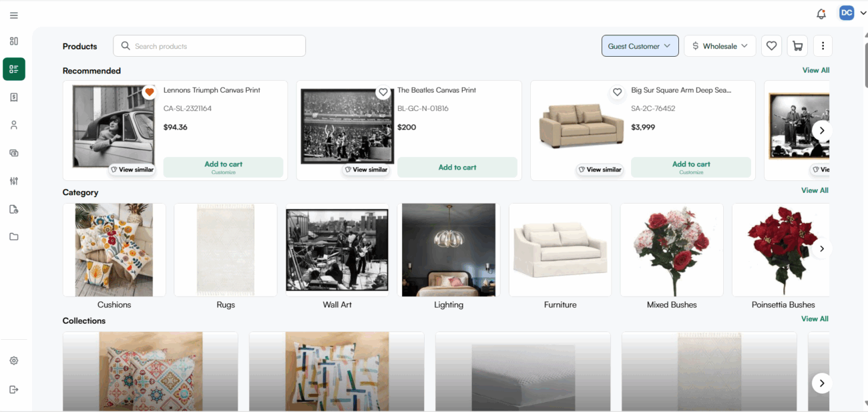Open the hamburger menu icon
The width and height of the screenshot is (868, 412).
[x=14, y=15]
